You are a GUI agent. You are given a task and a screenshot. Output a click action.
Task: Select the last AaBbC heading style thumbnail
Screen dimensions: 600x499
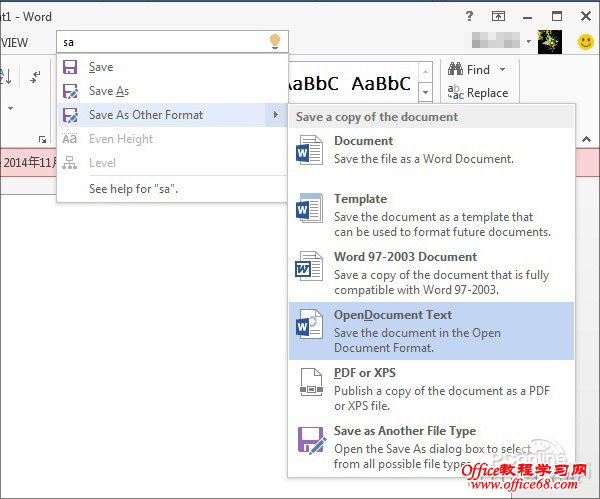(381, 83)
